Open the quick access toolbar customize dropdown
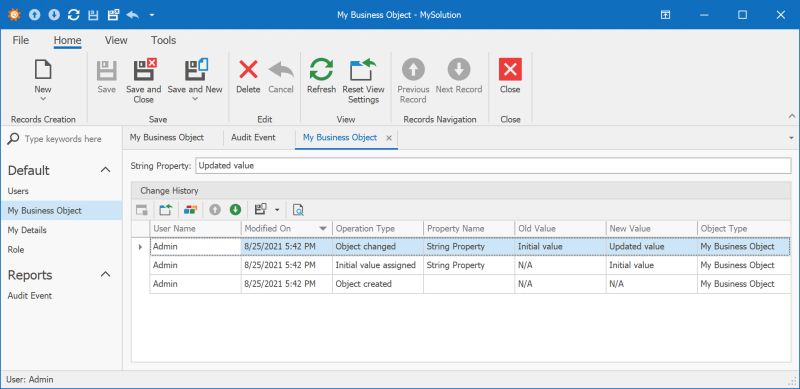The image size is (800, 389). 152,15
